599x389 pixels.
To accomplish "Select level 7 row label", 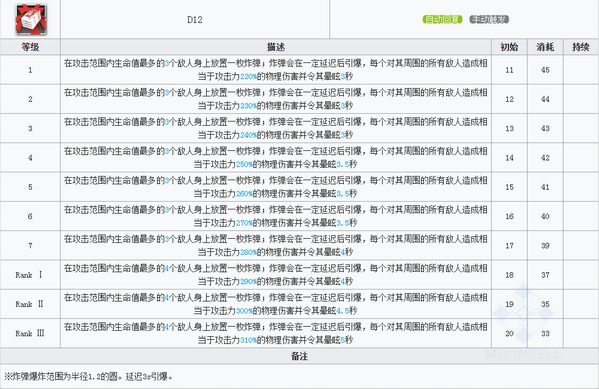I will 30,246.
